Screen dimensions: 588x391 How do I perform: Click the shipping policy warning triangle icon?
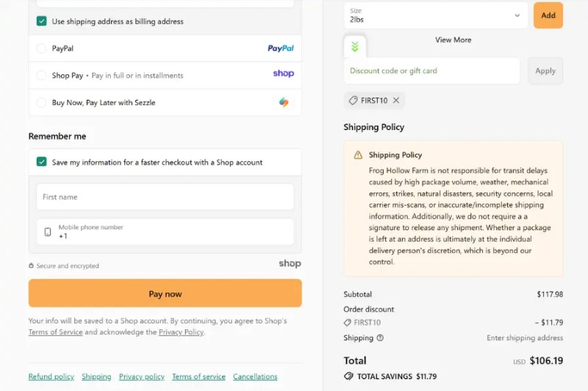[x=358, y=155]
